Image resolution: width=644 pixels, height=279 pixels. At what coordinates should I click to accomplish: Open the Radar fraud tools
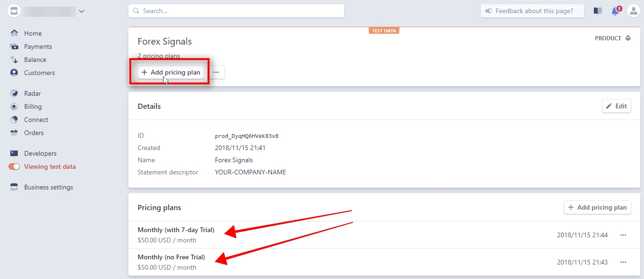(x=33, y=93)
